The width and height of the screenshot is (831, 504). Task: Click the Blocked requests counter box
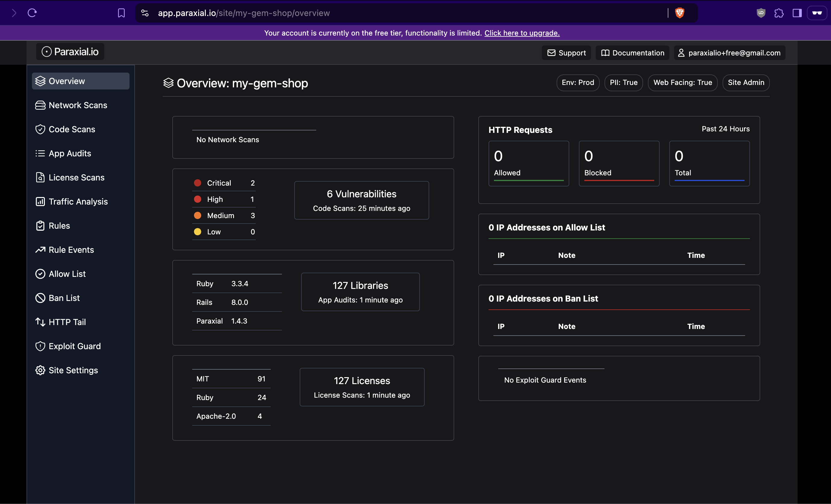pyautogui.click(x=619, y=164)
